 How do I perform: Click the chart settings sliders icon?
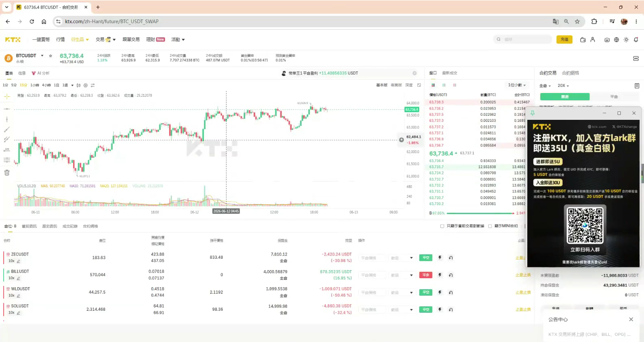coord(93,85)
